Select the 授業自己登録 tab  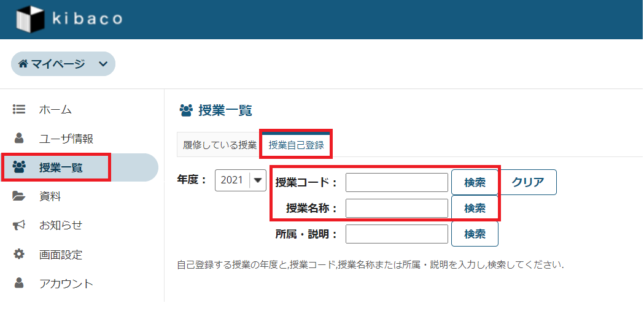pos(296,145)
